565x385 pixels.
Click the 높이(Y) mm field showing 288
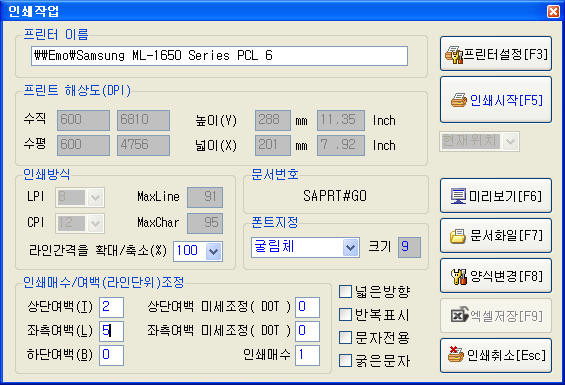pyautogui.click(x=273, y=120)
